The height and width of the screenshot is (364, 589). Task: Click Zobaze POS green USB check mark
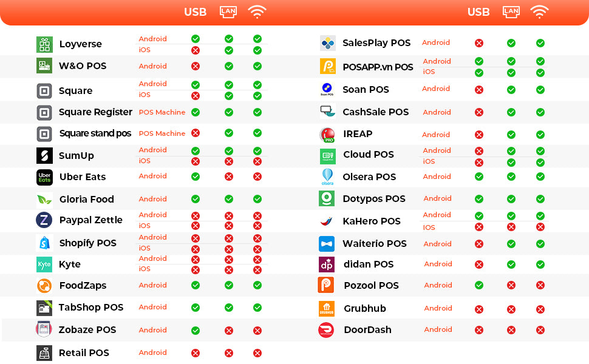196,331
